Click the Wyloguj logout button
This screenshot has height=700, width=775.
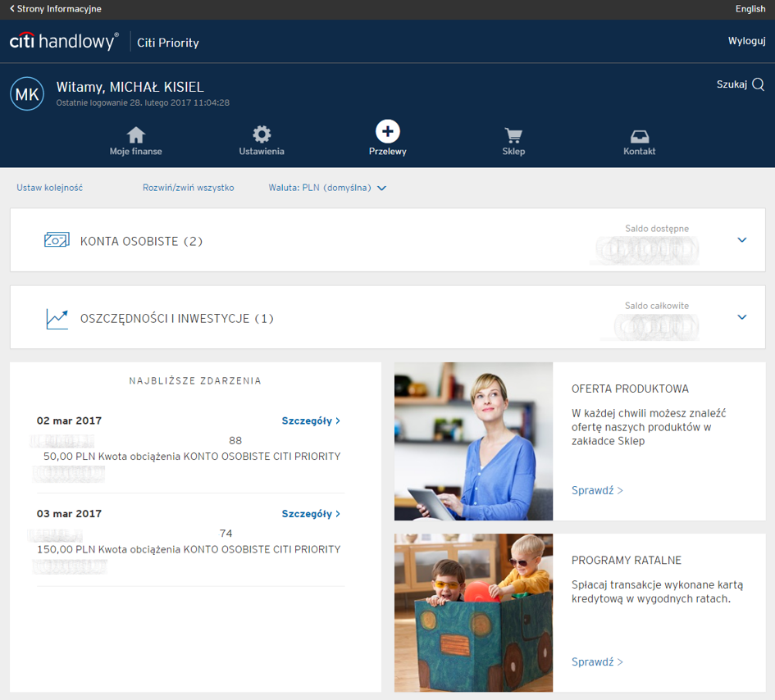click(746, 41)
